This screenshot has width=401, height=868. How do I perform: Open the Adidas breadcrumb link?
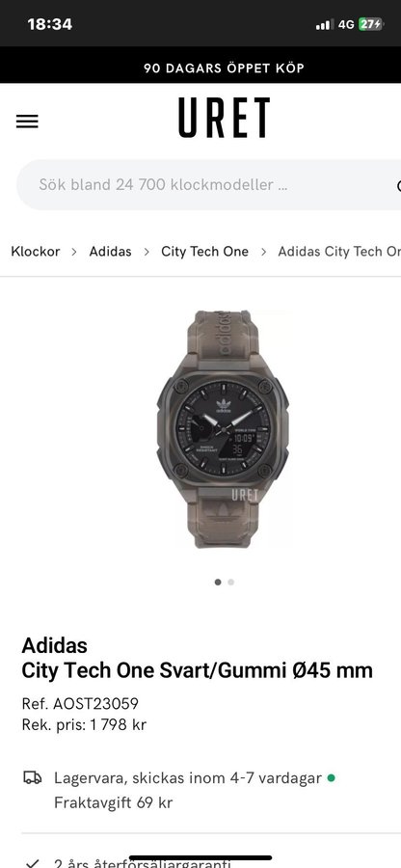pos(111,252)
